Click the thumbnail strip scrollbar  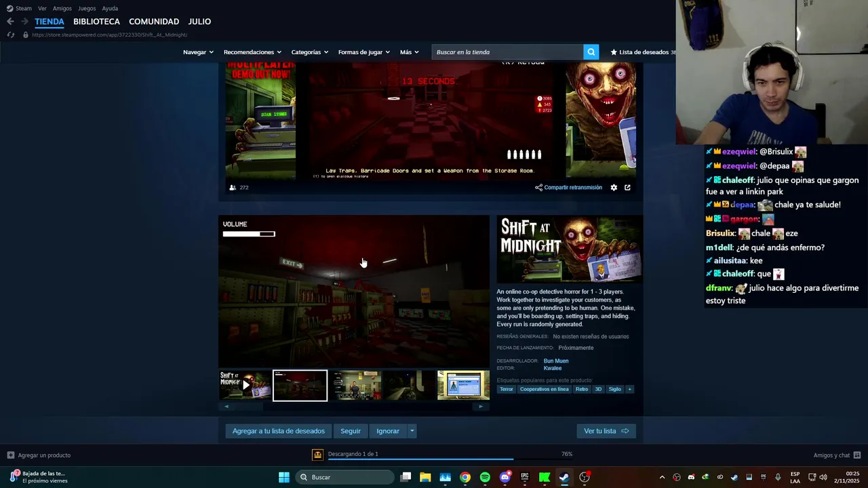tap(353, 407)
